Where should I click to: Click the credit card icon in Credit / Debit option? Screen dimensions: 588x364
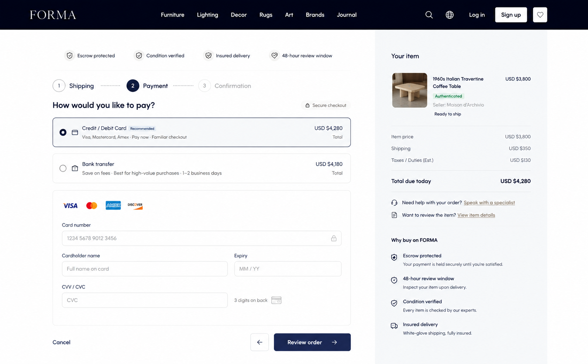pos(75,132)
